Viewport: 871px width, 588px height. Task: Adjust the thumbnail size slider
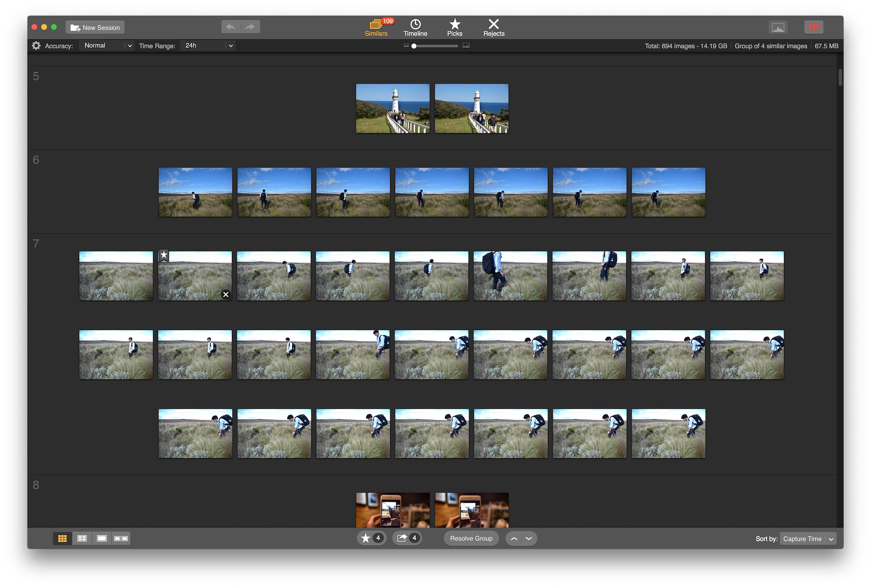(x=414, y=45)
